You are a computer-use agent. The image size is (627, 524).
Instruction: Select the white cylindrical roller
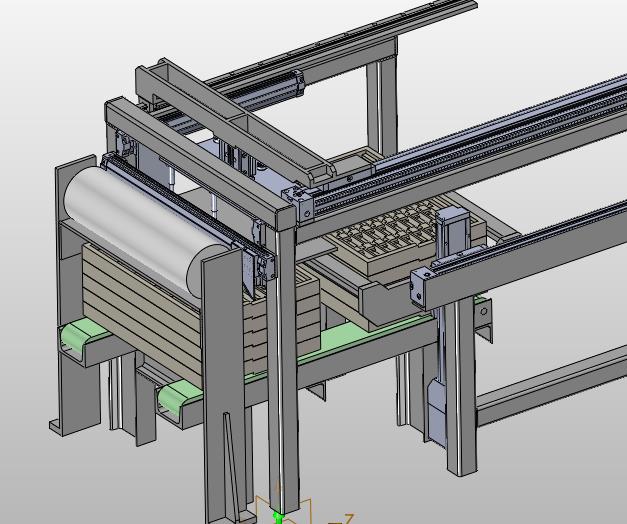click(144, 230)
